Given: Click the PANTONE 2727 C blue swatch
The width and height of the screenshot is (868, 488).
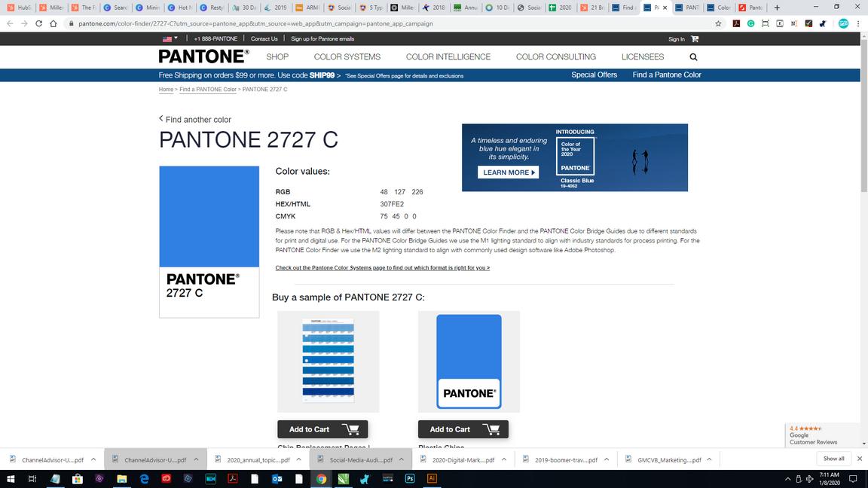Looking at the screenshot, I should [209, 216].
